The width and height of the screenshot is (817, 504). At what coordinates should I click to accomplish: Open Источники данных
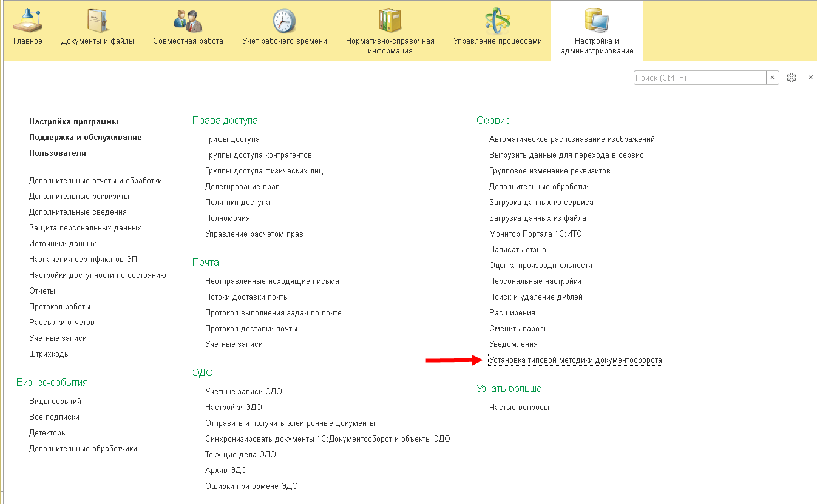click(63, 244)
